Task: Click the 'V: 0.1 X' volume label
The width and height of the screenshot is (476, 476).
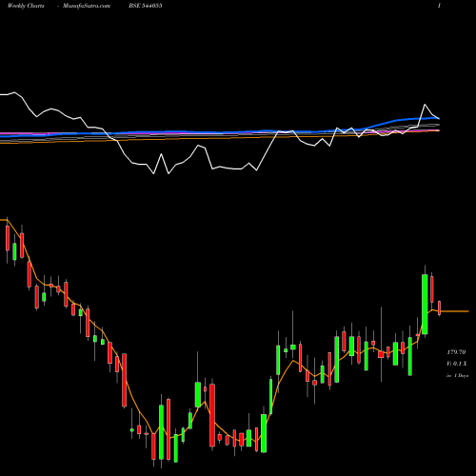Action: point(457,364)
